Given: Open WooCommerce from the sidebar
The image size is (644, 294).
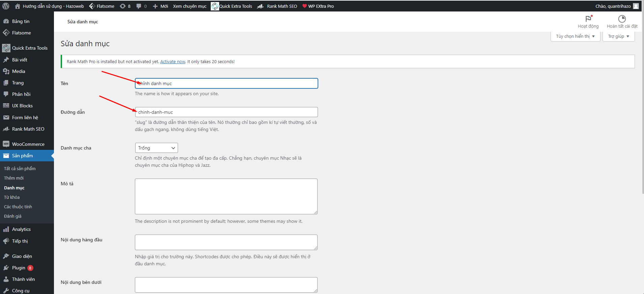Looking at the screenshot, I should 28,144.
